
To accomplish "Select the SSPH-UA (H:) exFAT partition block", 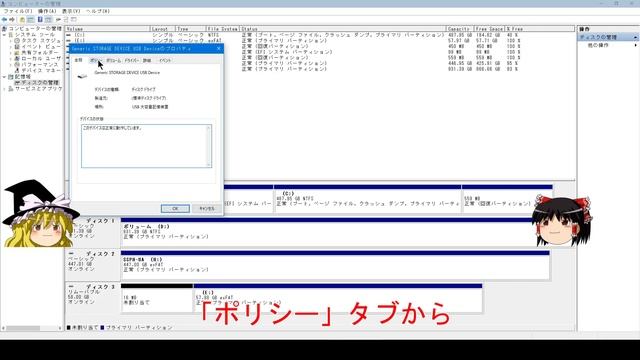I will (x=335, y=266).
